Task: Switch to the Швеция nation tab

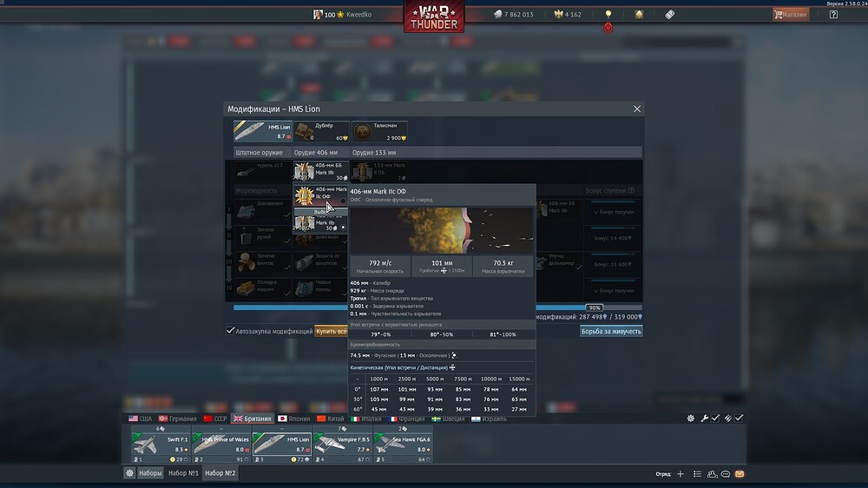Action: 449,419
